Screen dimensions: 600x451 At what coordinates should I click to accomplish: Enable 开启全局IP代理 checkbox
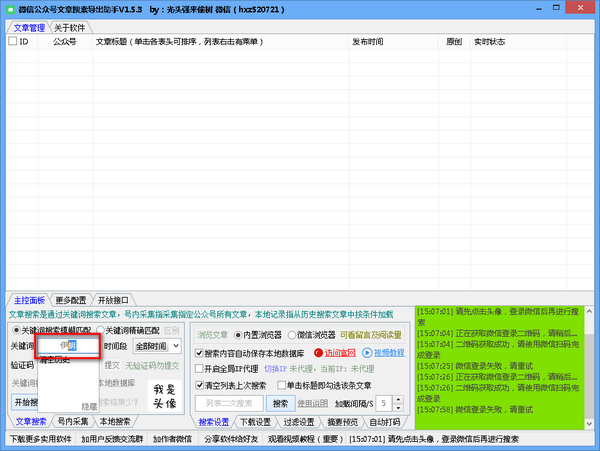pyautogui.click(x=200, y=369)
